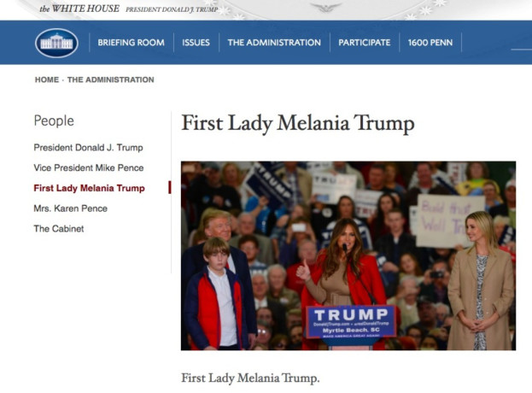Open The Cabinet sidebar link
This screenshot has width=532, height=393.
59,229
